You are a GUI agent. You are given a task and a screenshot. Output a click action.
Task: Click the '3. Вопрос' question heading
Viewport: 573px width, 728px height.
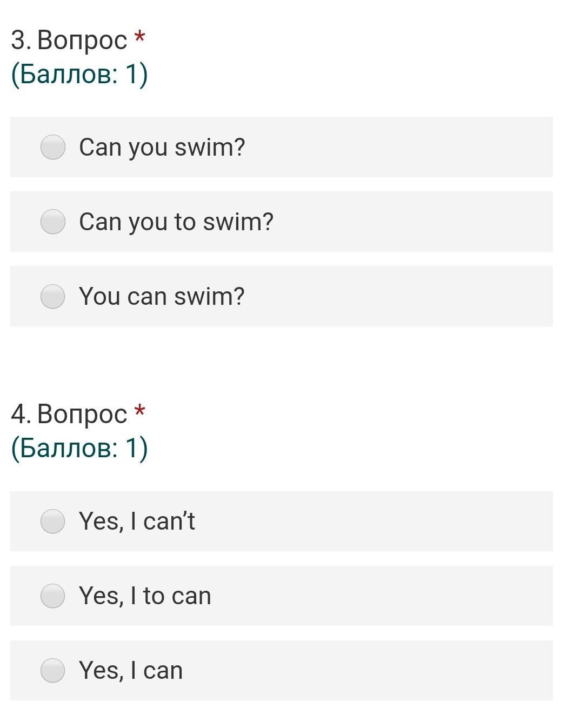pyautogui.click(x=69, y=40)
